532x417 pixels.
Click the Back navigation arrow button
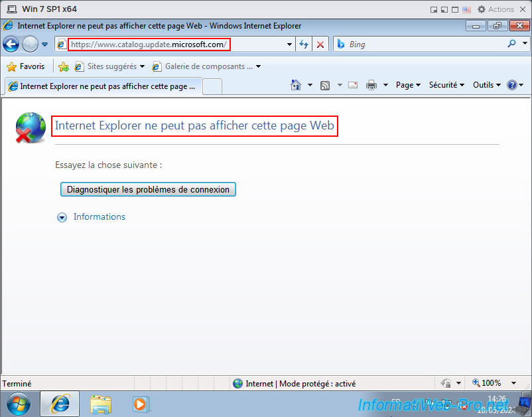pyautogui.click(x=11, y=44)
